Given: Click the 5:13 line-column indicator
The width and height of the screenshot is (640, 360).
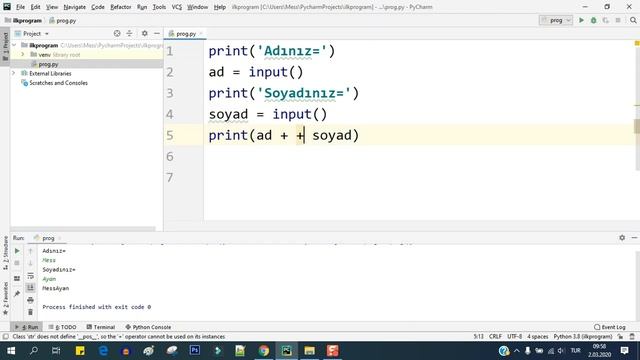Looking at the screenshot, I should [x=478, y=337].
